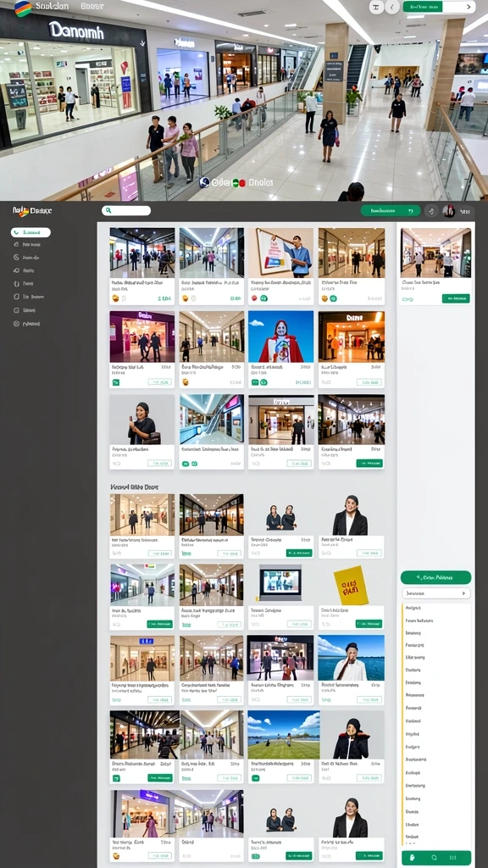Open the mall photo in the right panel card
The image size is (488, 868).
click(x=436, y=253)
